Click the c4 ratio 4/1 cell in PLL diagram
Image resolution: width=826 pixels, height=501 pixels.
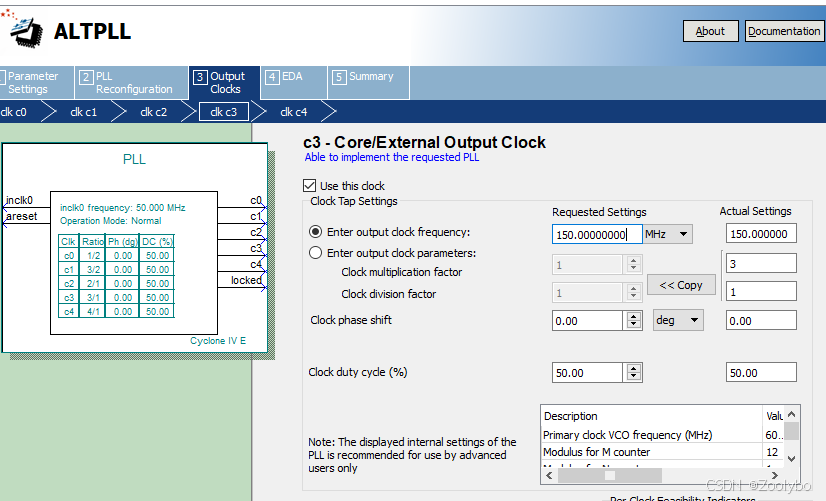pyautogui.click(x=93, y=312)
